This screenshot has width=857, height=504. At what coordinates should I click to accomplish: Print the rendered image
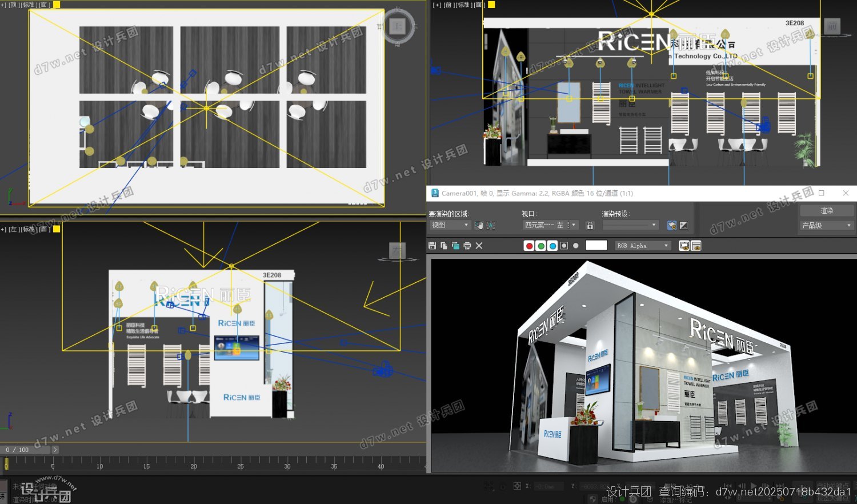(467, 246)
